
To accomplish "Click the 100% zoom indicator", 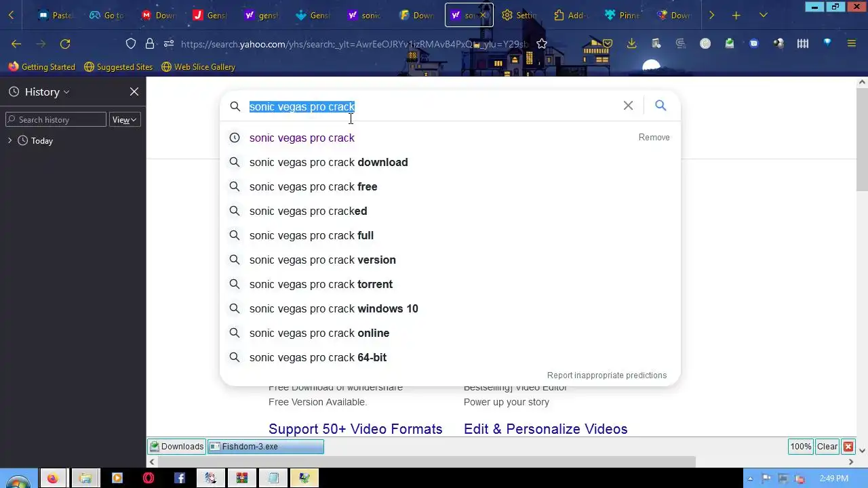I will (801, 447).
